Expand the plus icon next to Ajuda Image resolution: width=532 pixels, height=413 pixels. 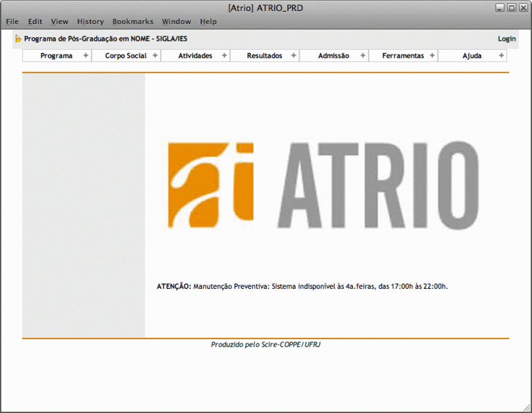pyautogui.click(x=501, y=56)
